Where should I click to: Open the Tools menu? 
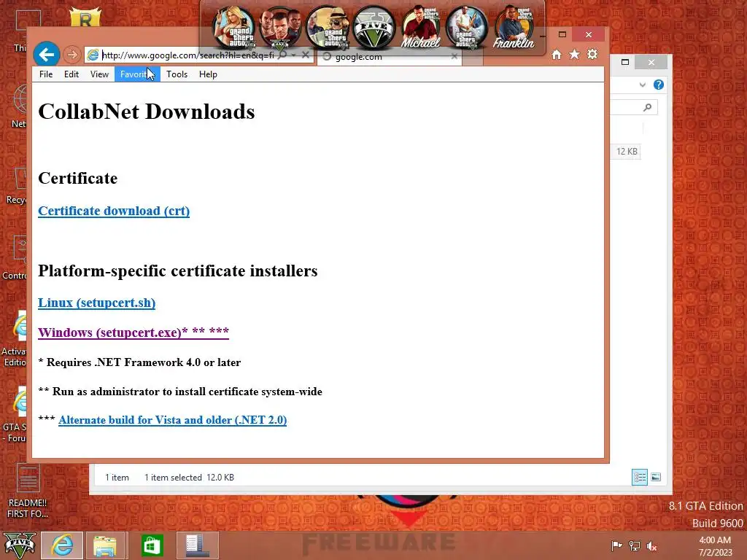click(x=177, y=74)
